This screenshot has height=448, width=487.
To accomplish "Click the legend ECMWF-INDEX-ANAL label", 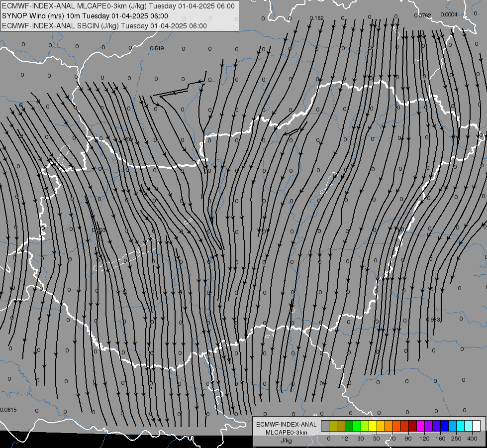I will (286, 425).
